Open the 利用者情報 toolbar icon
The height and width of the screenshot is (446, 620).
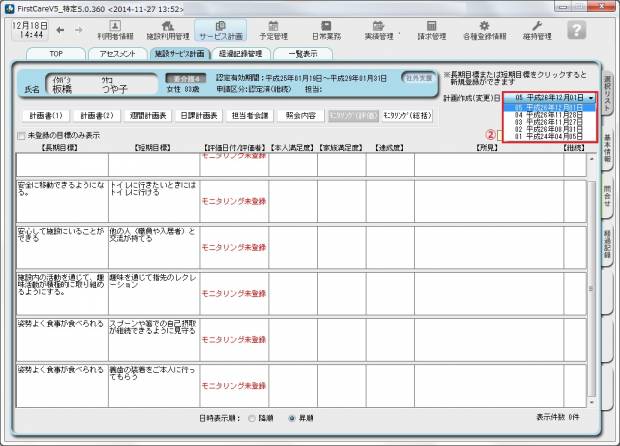(115, 29)
